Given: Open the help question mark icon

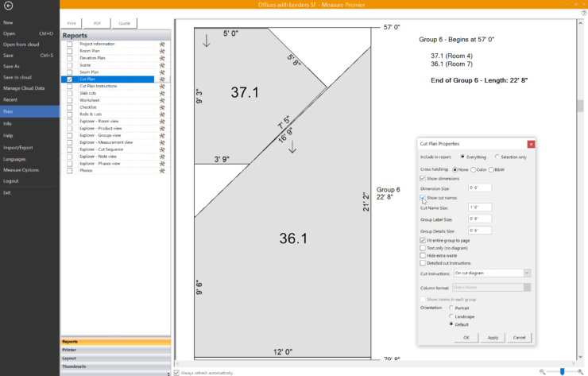Looking at the screenshot, I should (x=583, y=13).
